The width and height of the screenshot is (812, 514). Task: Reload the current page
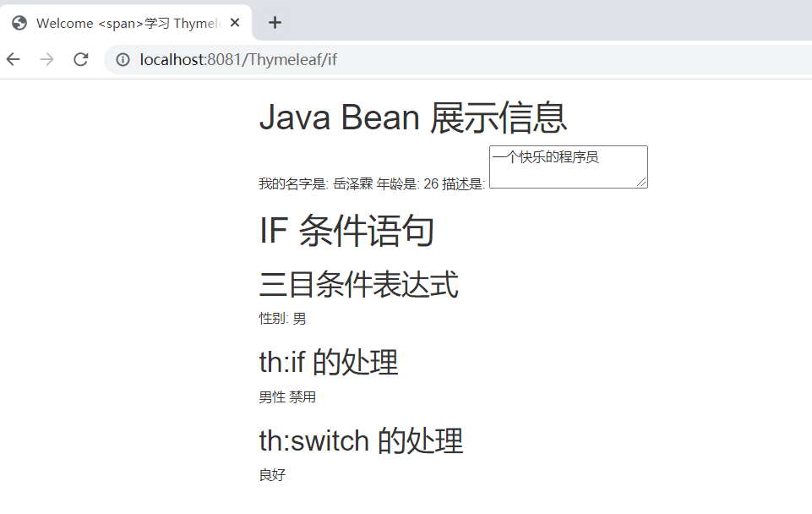(80, 59)
